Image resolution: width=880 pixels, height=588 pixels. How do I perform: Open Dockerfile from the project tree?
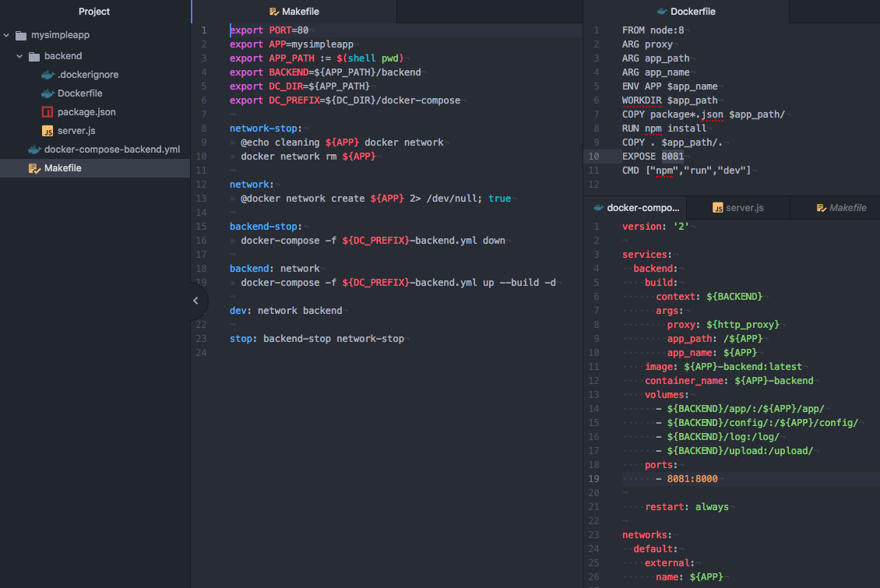(79, 93)
